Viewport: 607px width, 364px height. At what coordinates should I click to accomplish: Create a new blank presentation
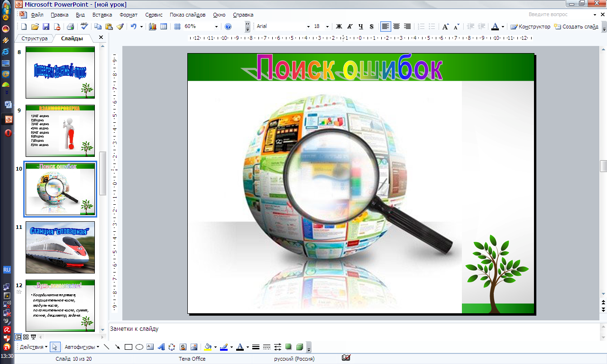(24, 27)
